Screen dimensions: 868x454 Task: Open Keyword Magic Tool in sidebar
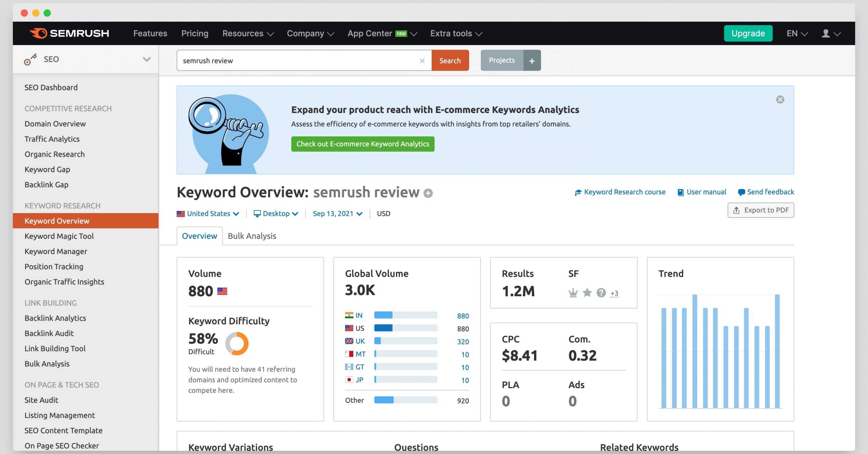pos(59,236)
